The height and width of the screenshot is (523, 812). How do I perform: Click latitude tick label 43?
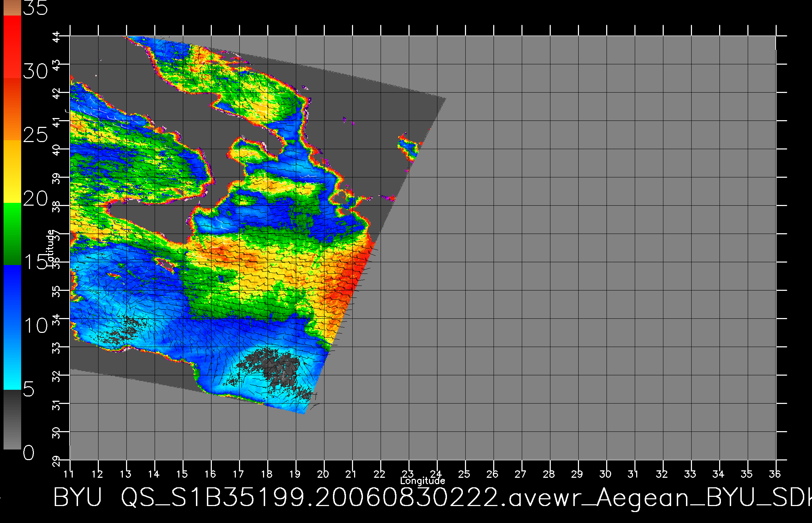coord(56,65)
